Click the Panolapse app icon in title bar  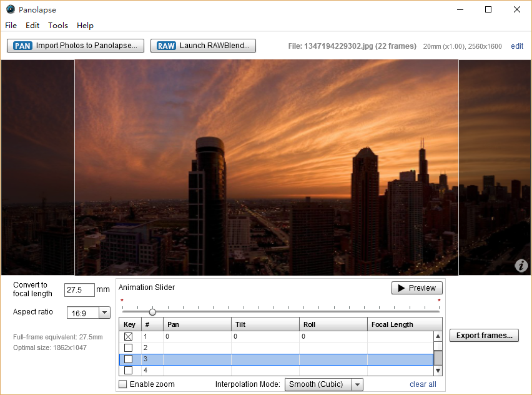[11, 9]
